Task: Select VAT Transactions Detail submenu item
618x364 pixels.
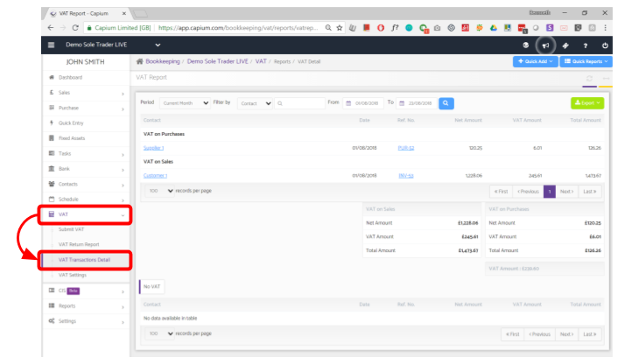Action: 84,260
